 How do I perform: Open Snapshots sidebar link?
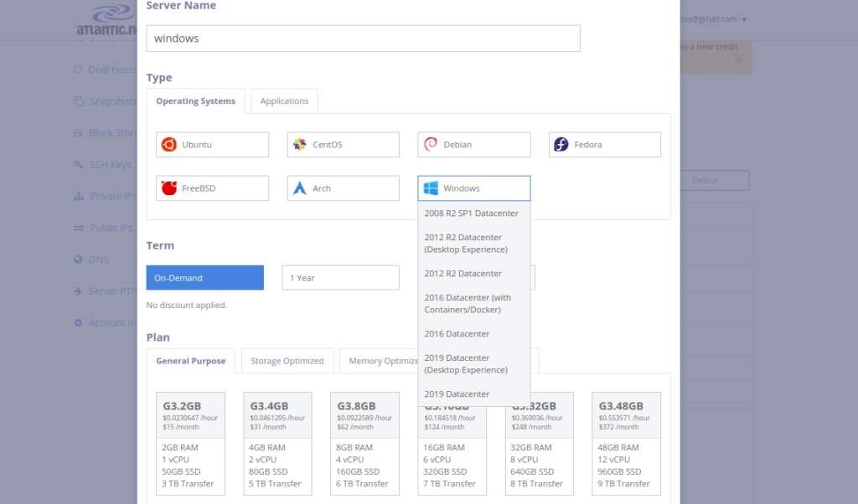click(113, 101)
